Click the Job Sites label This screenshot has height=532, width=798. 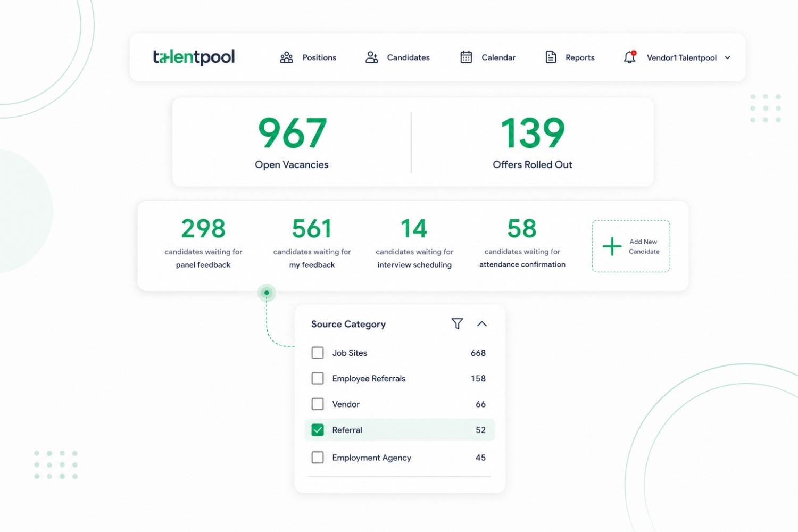[350, 353]
